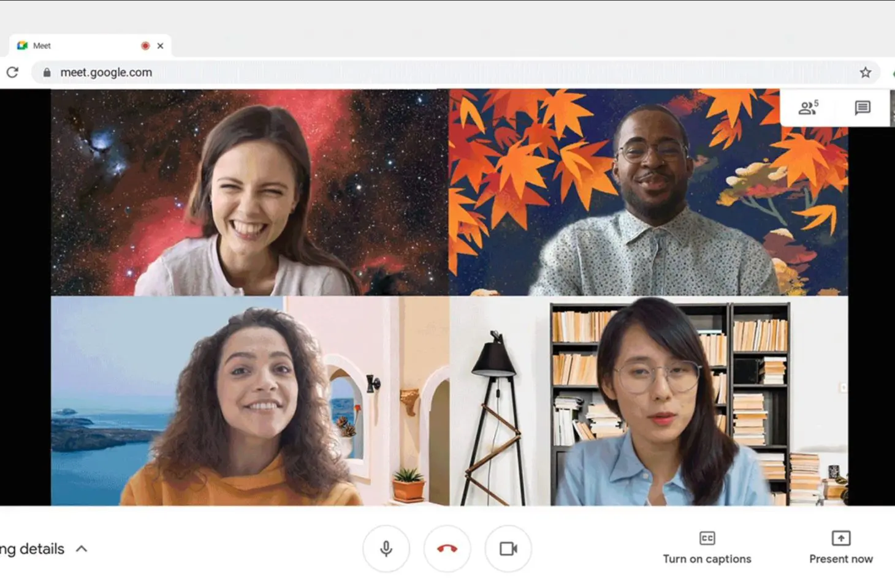Mute the microphone
This screenshot has height=588, width=895.
coord(386,549)
